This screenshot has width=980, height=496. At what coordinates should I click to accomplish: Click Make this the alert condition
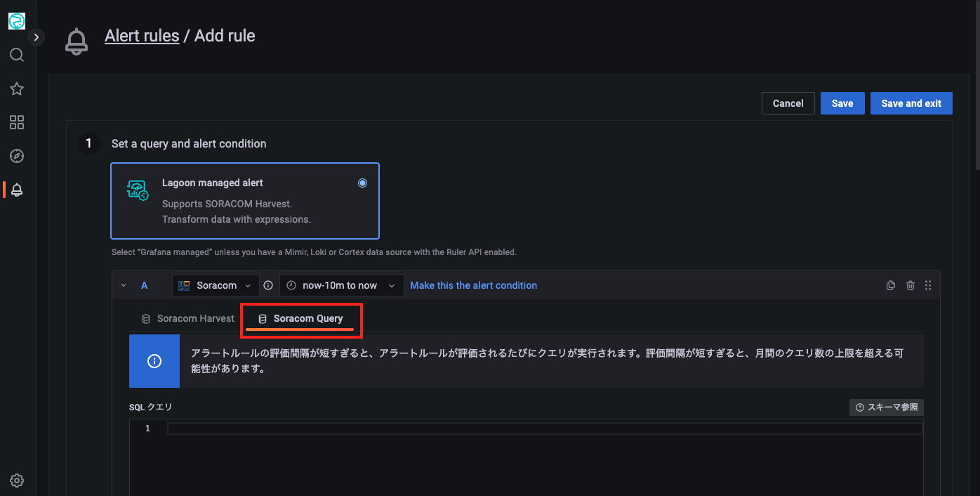473,285
